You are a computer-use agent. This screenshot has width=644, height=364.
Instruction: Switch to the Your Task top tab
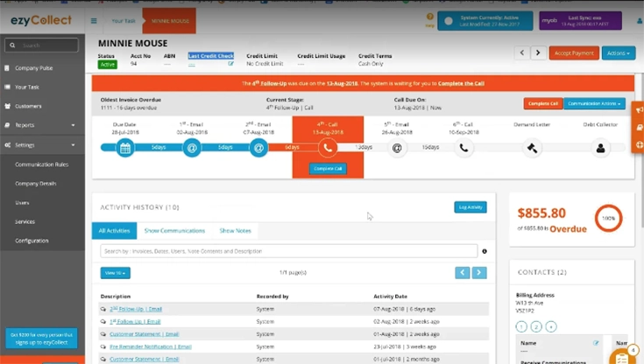(124, 20)
